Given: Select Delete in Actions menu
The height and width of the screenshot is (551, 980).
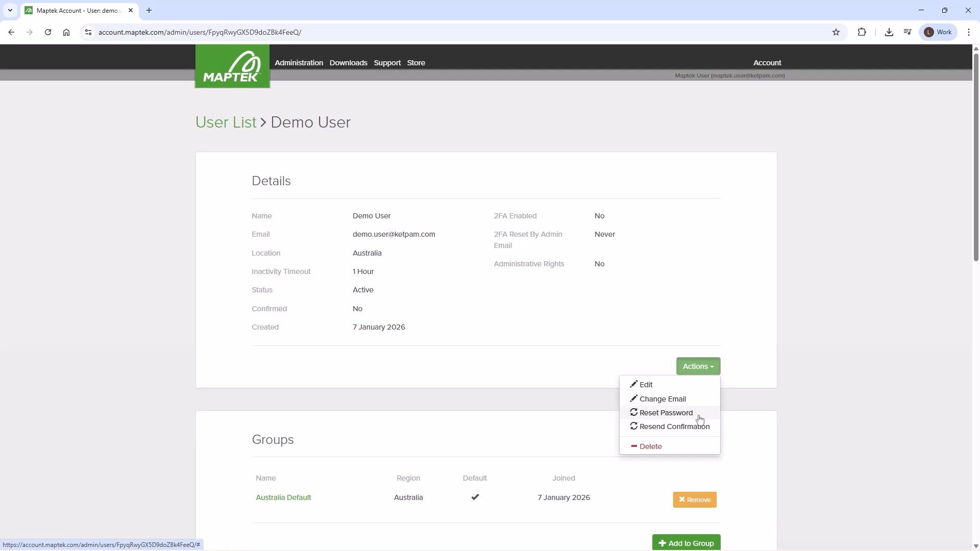Looking at the screenshot, I should [x=650, y=446].
